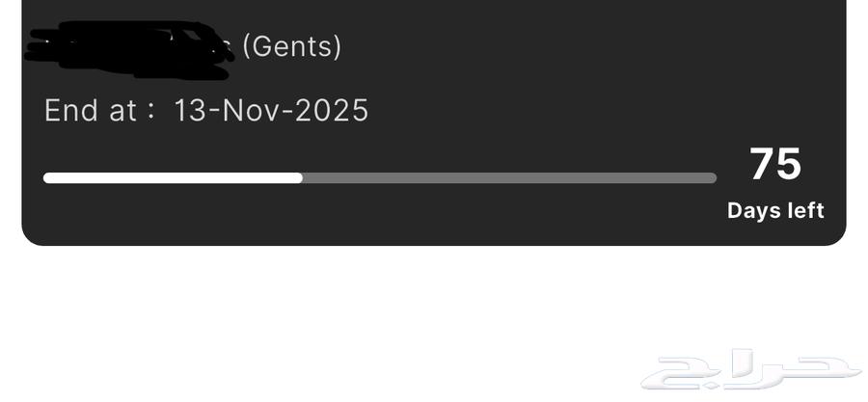Click the word "Days" under 75

(x=753, y=210)
